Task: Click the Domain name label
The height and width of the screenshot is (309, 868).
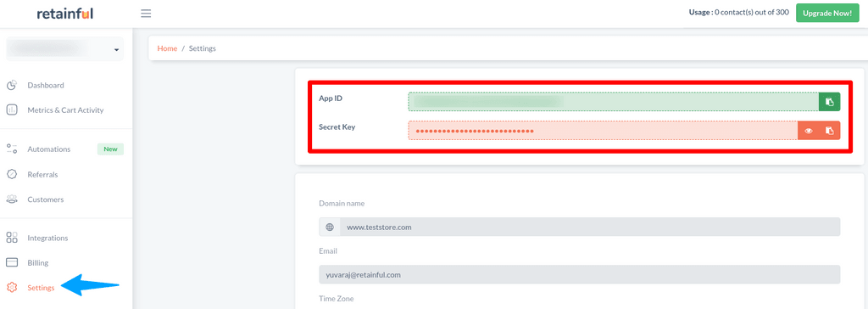Action: (x=342, y=204)
